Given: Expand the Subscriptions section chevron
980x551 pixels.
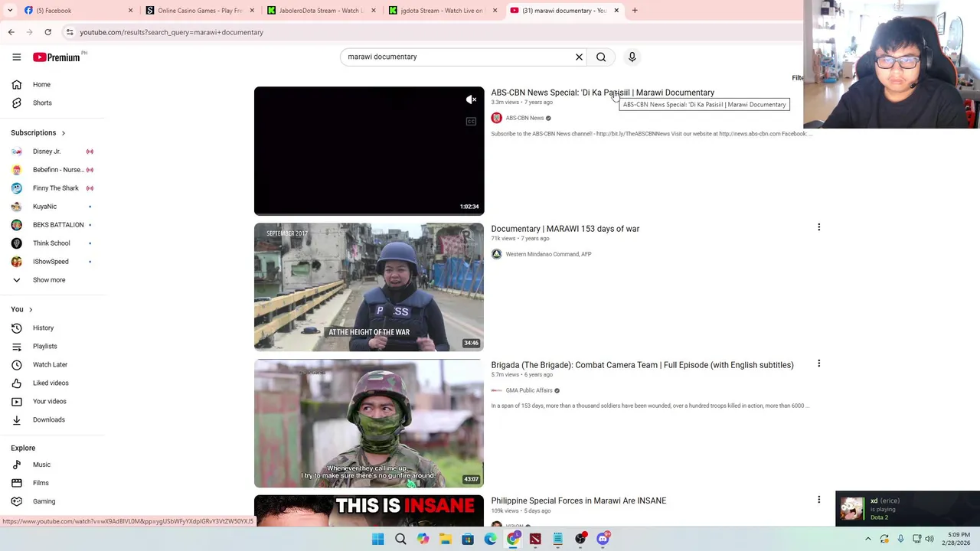Looking at the screenshot, I should 63,133.
